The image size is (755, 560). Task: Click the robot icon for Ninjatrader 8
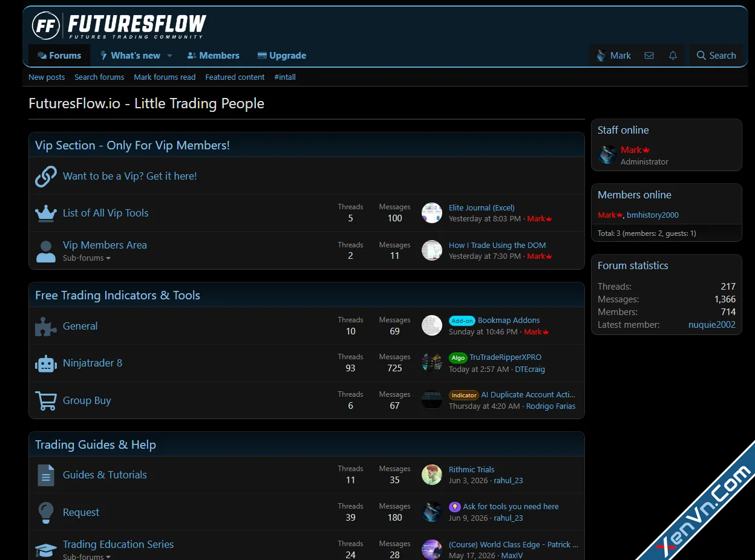click(x=46, y=363)
